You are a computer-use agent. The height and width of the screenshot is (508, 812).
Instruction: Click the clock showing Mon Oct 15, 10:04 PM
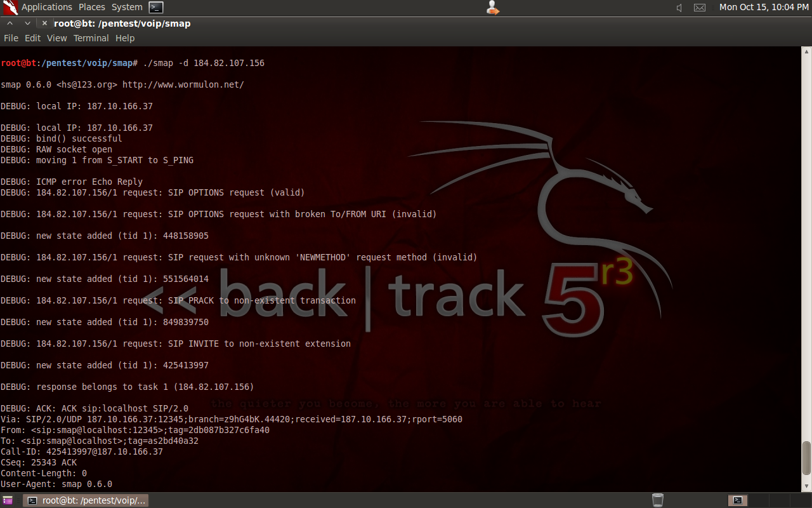(764, 7)
